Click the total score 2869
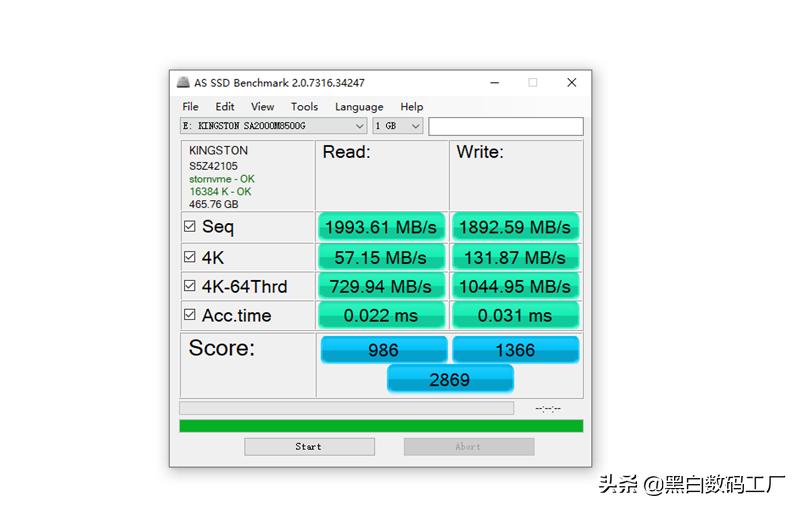This screenshot has height=509, width=800. [450, 379]
